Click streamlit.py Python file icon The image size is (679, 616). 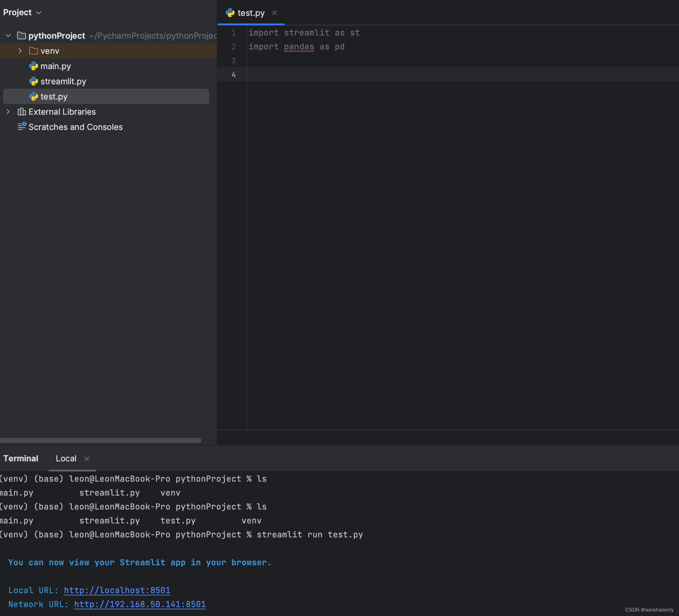point(33,81)
